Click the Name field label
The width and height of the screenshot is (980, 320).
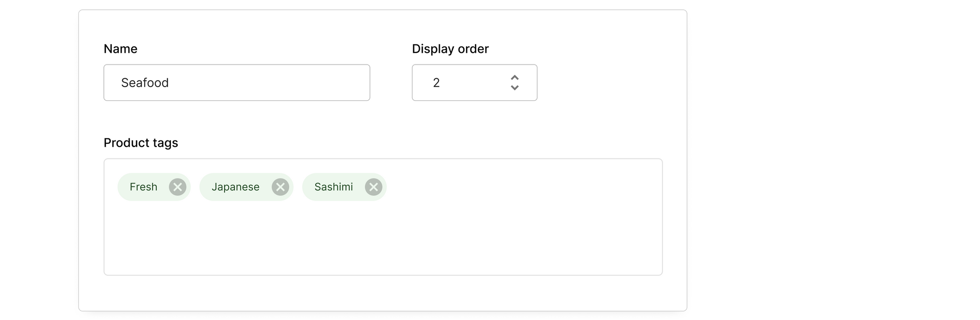coord(121,49)
